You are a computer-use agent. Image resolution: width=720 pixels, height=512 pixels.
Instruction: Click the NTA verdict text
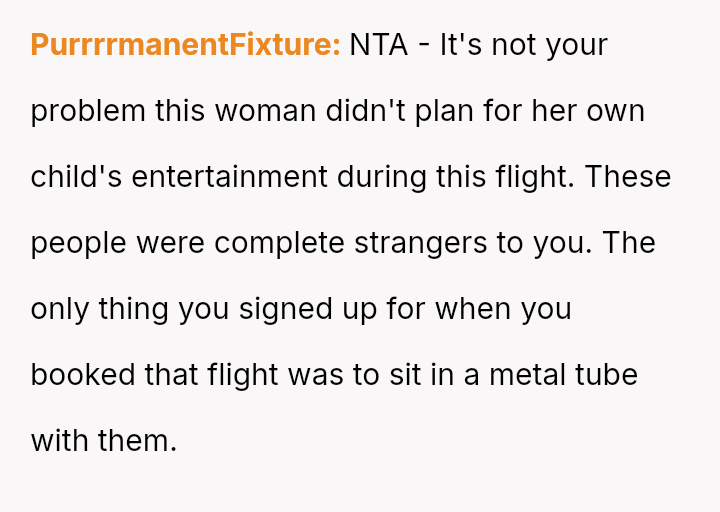coord(379,45)
